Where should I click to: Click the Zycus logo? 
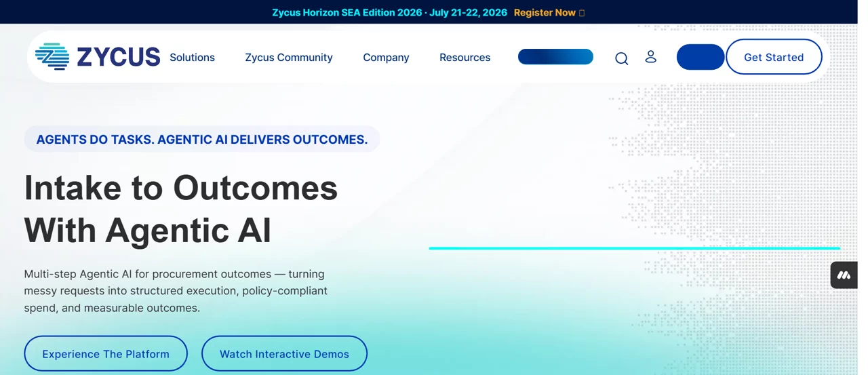click(98, 57)
